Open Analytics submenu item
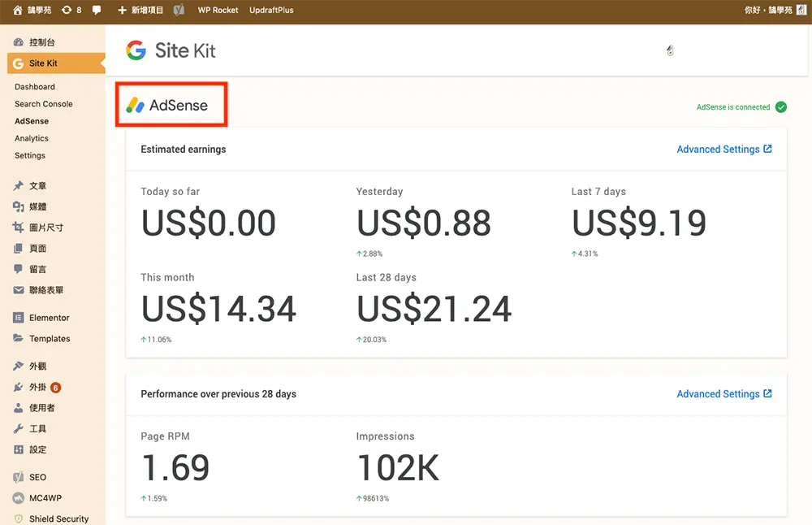The height and width of the screenshot is (525, 812). point(32,138)
